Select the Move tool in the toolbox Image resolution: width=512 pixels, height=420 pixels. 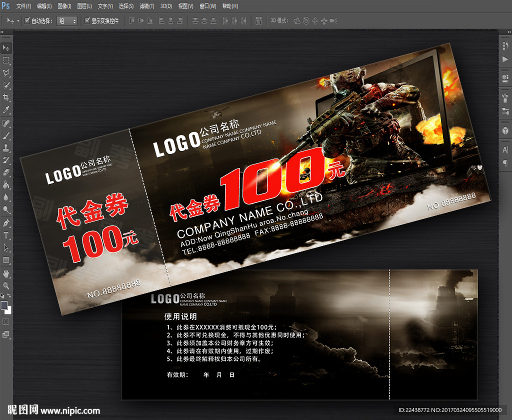click(6, 48)
